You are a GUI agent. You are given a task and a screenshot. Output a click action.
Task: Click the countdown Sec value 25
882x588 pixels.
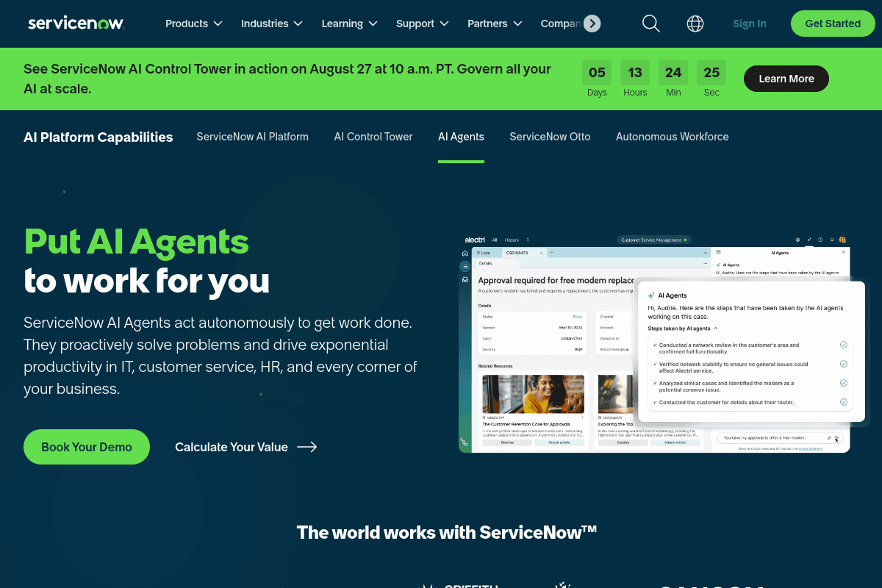pyautogui.click(x=711, y=73)
